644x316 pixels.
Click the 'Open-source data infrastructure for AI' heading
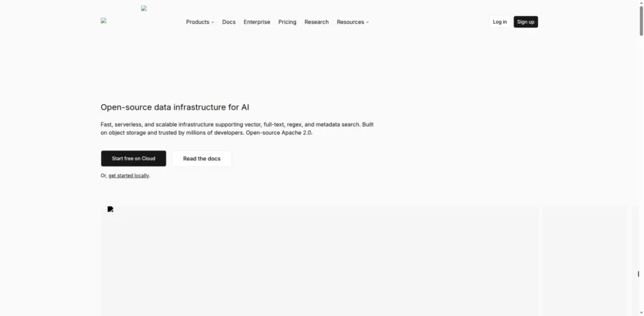[175, 107]
